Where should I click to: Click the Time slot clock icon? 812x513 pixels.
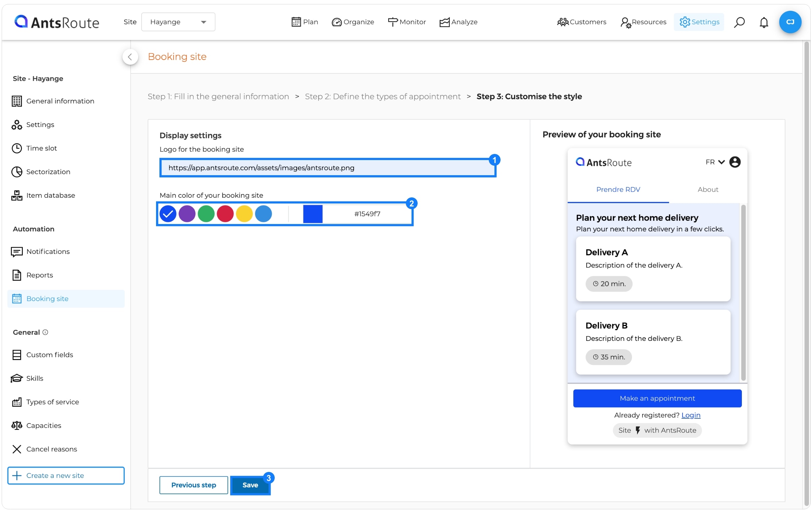tap(17, 148)
